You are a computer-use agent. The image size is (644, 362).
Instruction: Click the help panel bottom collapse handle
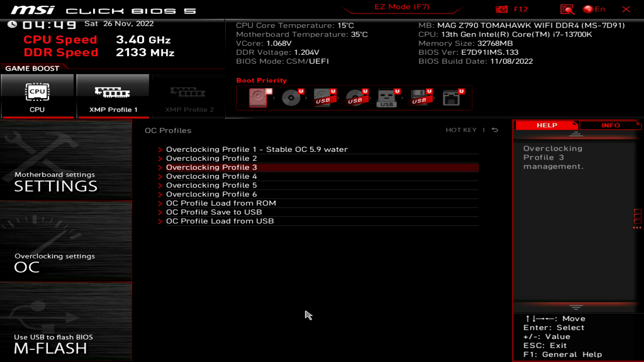[x=576, y=307]
